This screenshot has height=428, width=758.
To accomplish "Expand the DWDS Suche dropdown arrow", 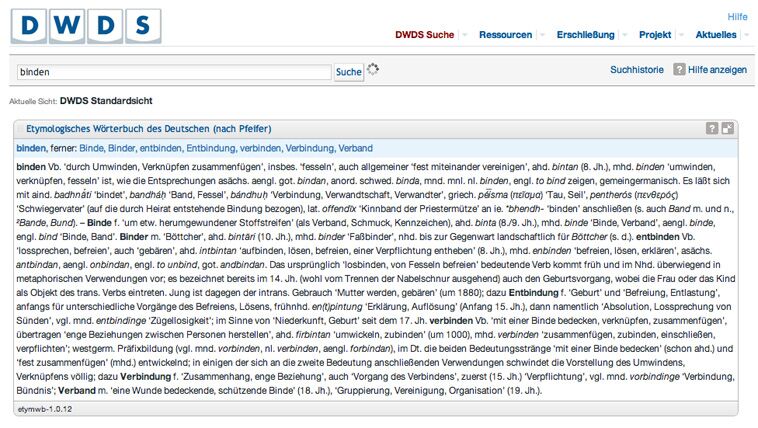I will click(463, 35).
